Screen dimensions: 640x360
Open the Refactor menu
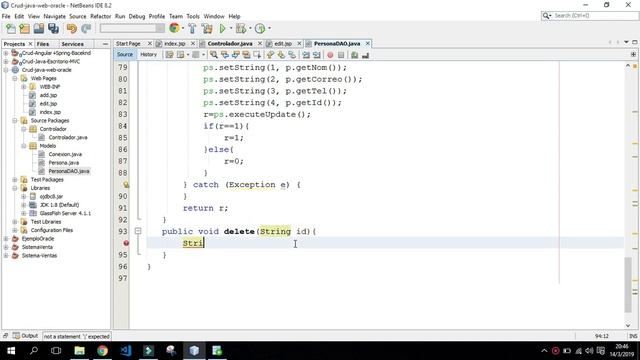100,16
